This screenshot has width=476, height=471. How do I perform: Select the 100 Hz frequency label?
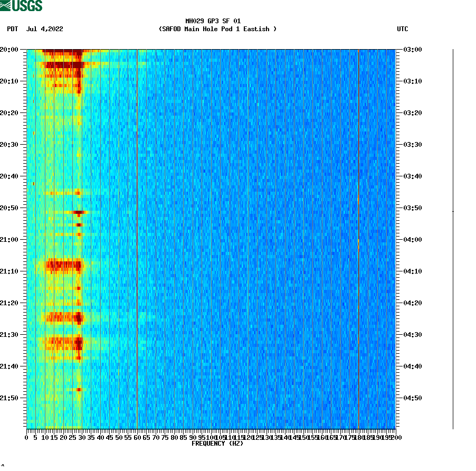211,437
